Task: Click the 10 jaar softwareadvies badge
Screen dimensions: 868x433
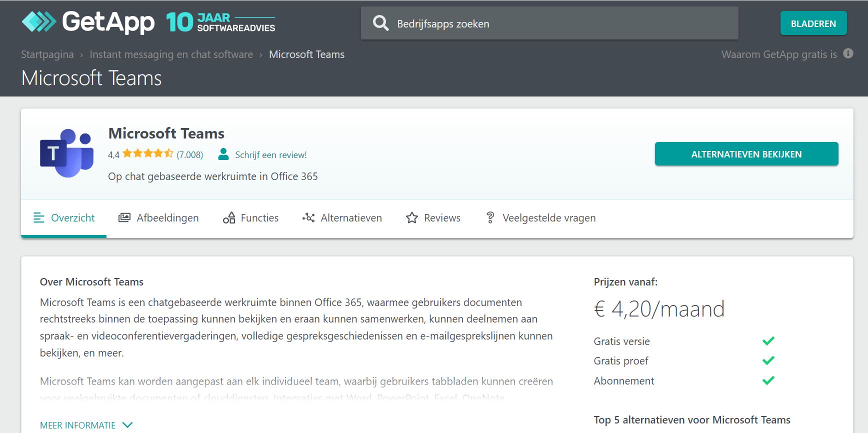Action: 220,22
